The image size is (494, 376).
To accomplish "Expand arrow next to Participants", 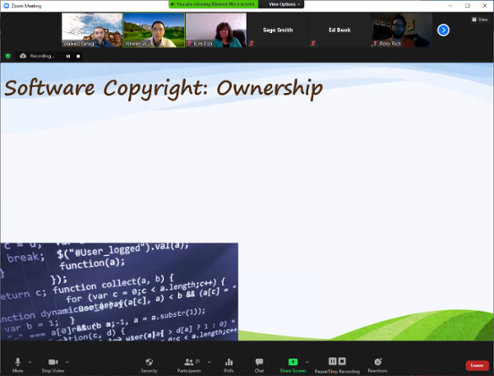I will click(209, 362).
